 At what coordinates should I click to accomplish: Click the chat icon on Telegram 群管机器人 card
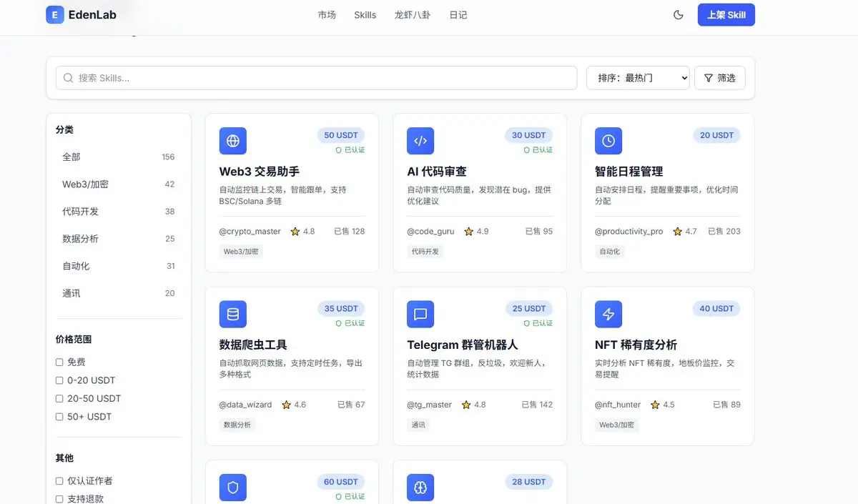(x=420, y=314)
